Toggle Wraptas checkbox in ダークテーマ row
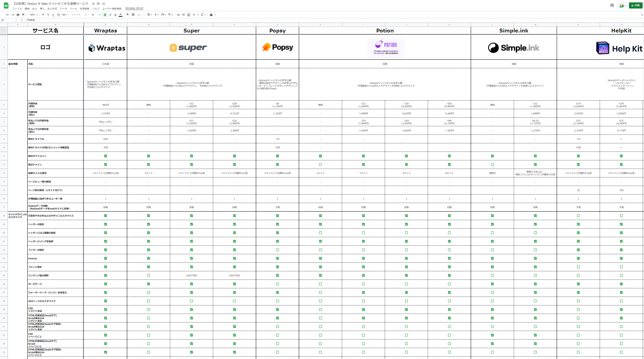This screenshot has width=644, height=359. 105,284
